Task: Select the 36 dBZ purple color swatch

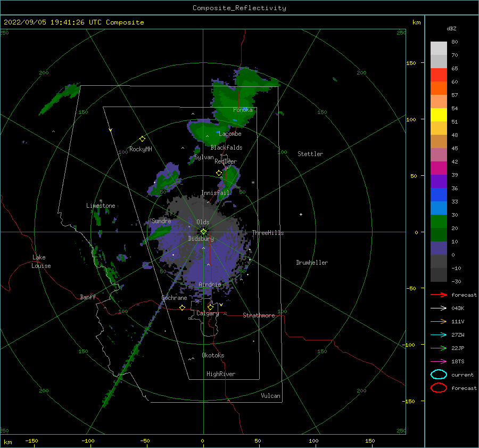Action: (439, 181)
